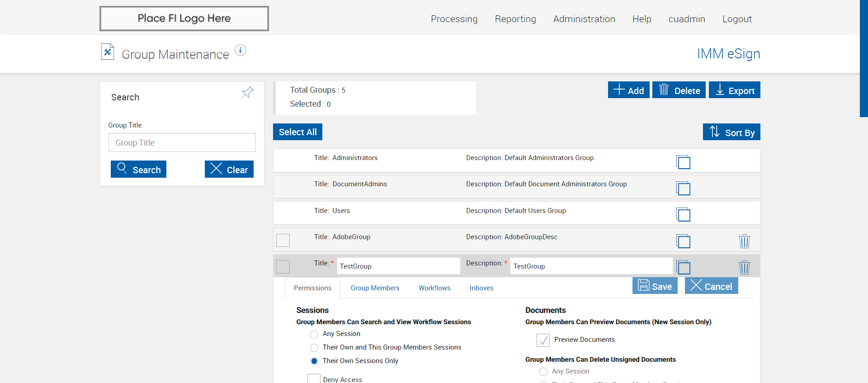Select the Any Session radio under Sessions
Image resolution: width=868 pixels, height=383 pixels.
314,334
